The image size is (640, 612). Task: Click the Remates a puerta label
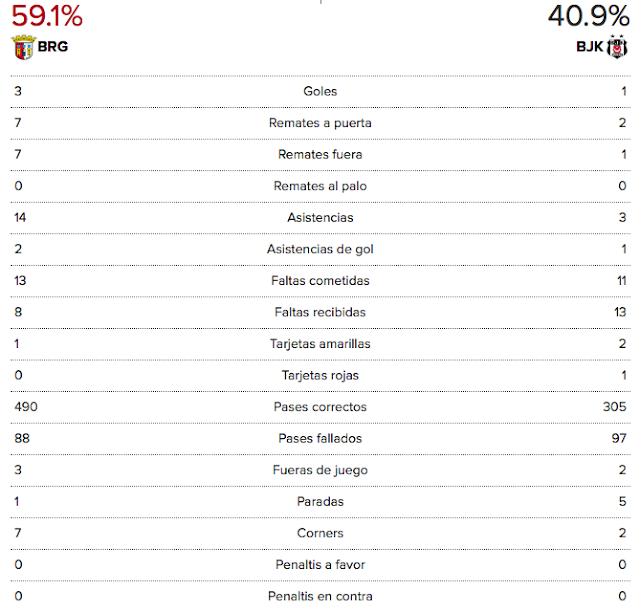coord(320,123)
